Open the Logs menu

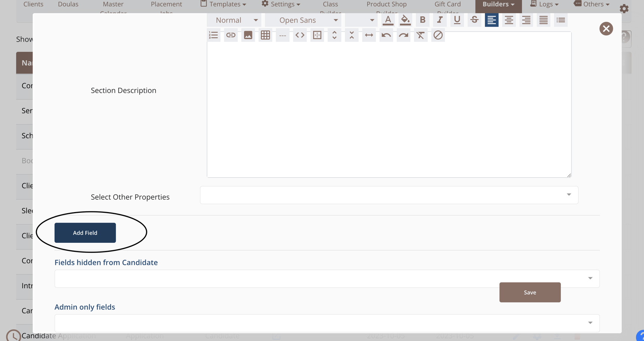[x=544, y=4]
